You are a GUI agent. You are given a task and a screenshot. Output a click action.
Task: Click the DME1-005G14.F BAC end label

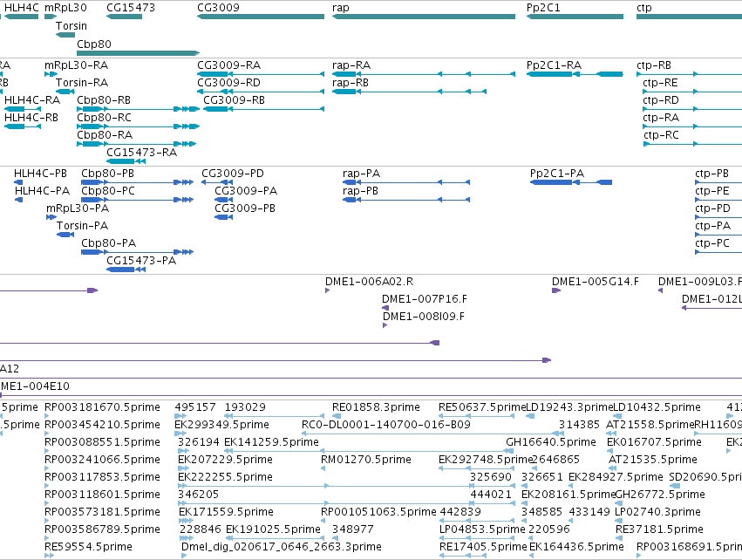coord(596,281)
